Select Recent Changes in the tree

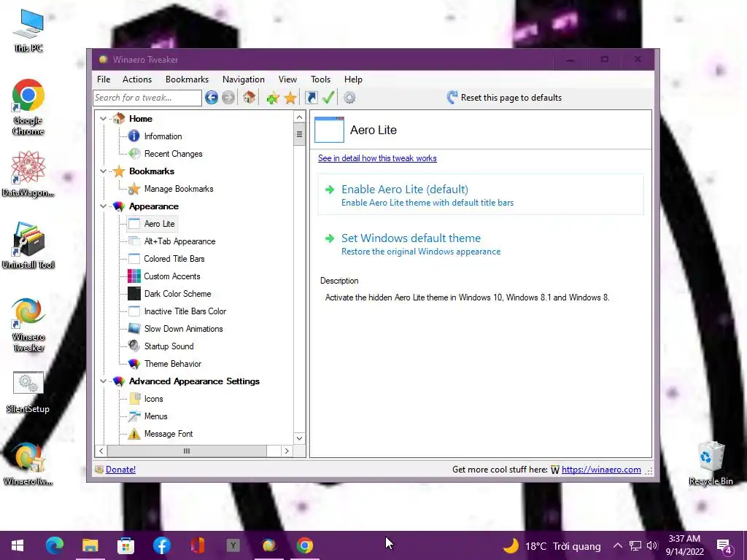(173, 154)
